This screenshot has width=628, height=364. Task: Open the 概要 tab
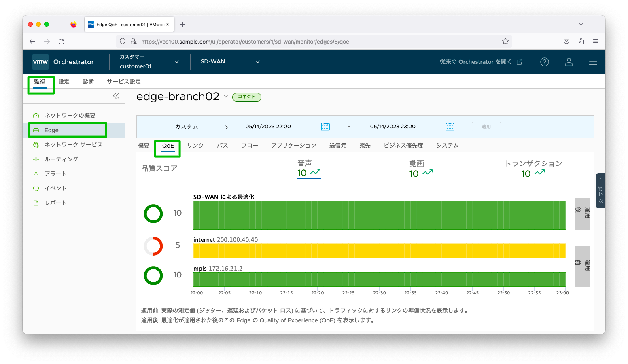144,146
